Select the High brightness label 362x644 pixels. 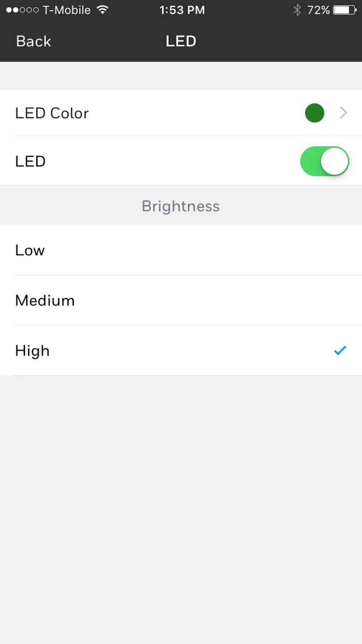pos(32,351)
